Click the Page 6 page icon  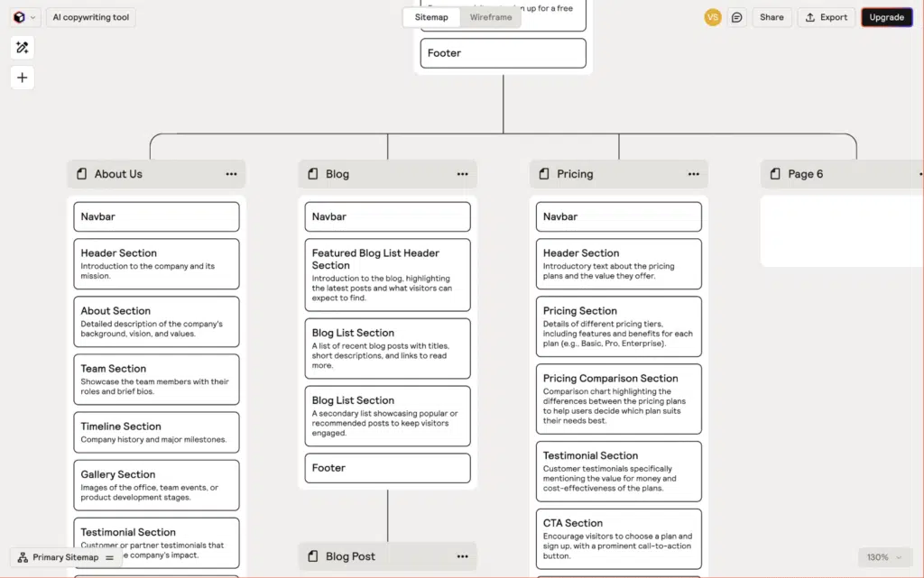pyautogui.click(x=775, y=174)
